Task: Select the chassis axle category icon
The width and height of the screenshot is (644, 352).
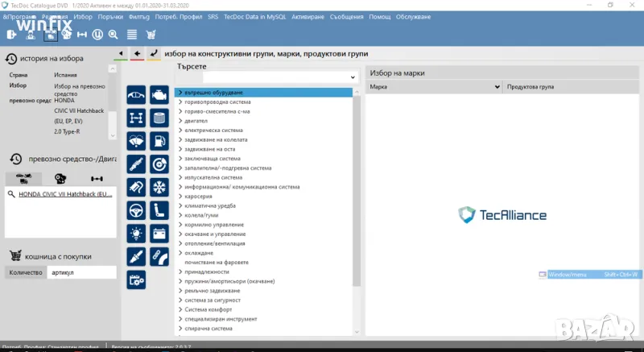Action: click(136, 118)
